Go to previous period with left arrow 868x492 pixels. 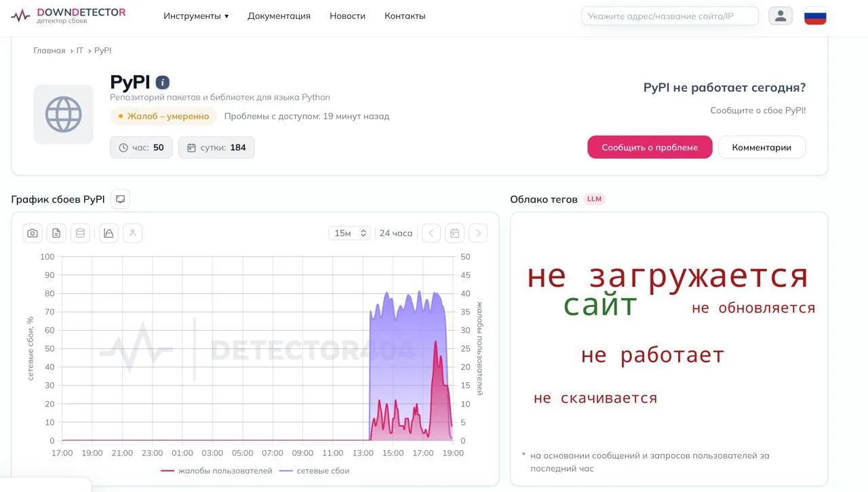431,233
